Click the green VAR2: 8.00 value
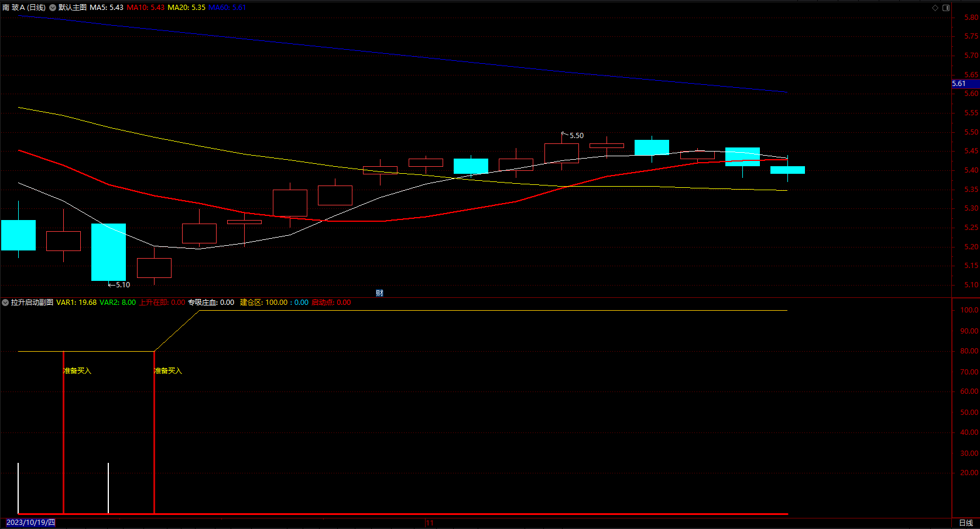The height and width of the screenshot is (529, 980). point(118,303)
